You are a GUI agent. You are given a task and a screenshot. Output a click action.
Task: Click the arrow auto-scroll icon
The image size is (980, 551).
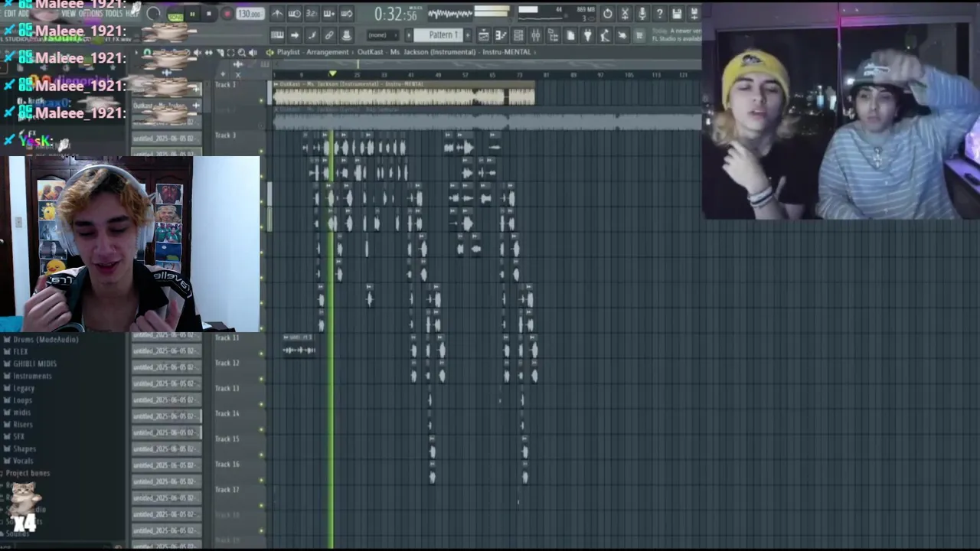tap(294, 35)
